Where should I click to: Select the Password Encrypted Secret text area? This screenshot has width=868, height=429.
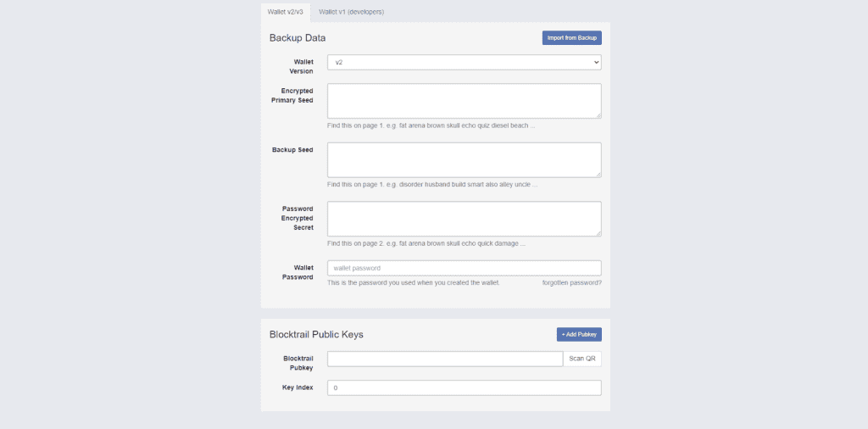[464, 218]
